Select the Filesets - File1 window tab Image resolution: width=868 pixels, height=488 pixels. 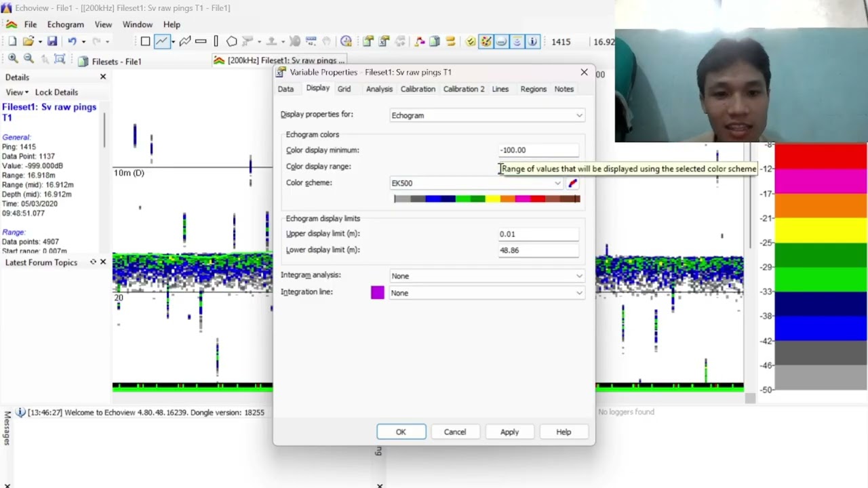coord(109,61)
